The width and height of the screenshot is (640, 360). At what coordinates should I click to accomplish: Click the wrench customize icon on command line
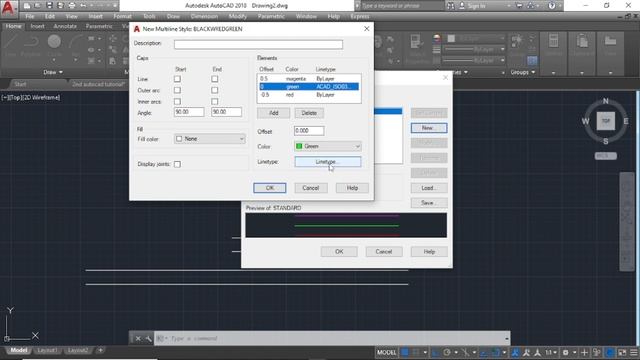[x=148, y=338]
